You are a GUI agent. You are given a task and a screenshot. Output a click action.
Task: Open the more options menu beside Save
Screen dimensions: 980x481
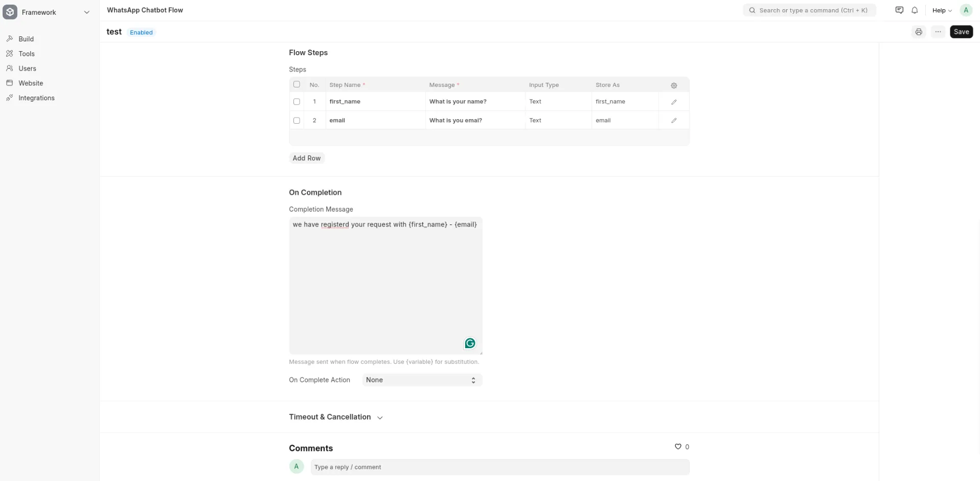coord(938,32)
